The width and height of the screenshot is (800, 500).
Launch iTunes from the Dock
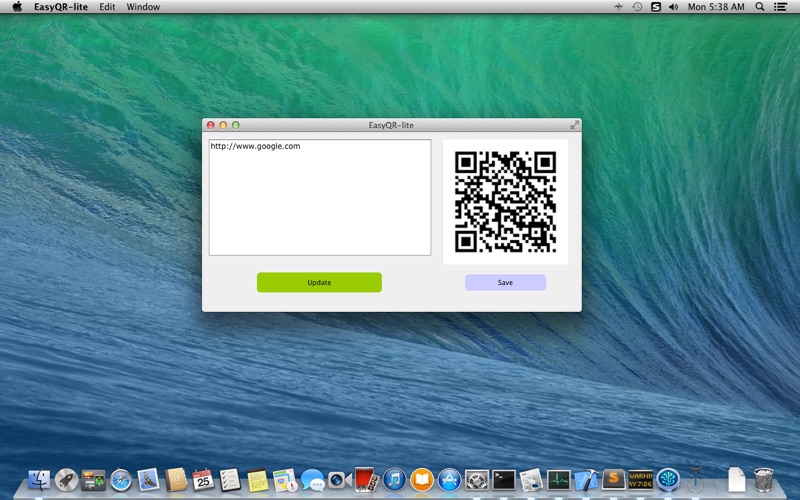(394, 480)
